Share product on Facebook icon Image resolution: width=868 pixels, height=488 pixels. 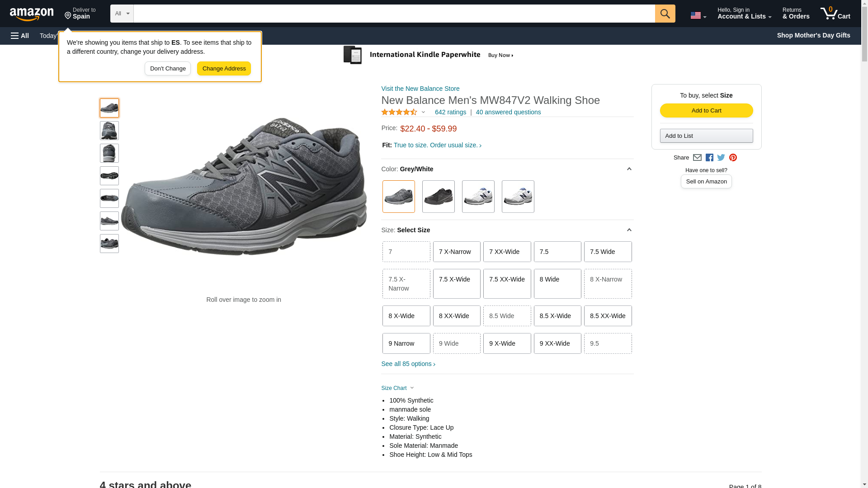[709, 158]
